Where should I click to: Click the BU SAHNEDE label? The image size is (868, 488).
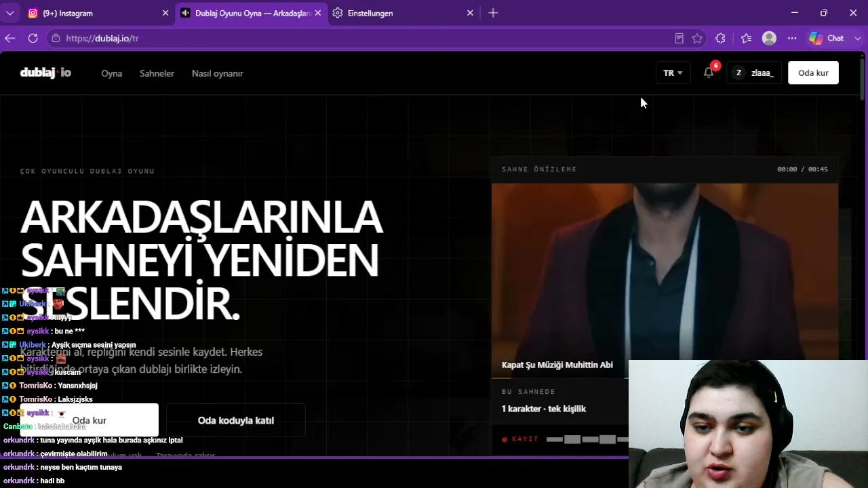528,392
